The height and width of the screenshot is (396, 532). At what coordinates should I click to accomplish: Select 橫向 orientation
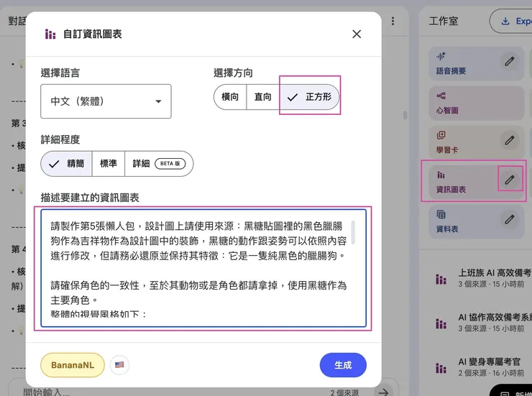pyautogui.click(x=230, y=97)
